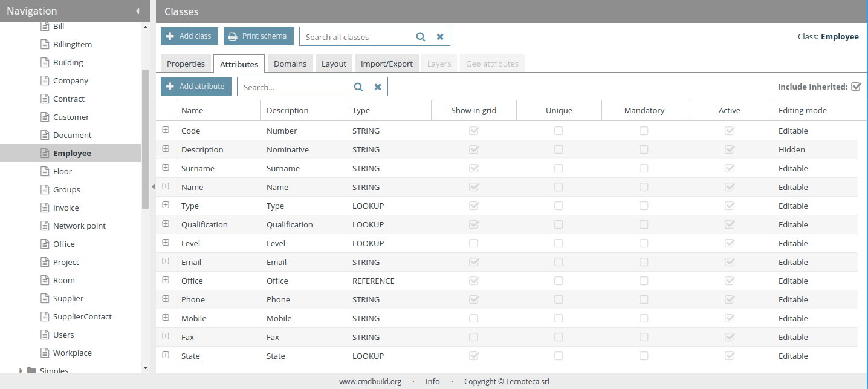Clear the attribute search field

(378, 87)
